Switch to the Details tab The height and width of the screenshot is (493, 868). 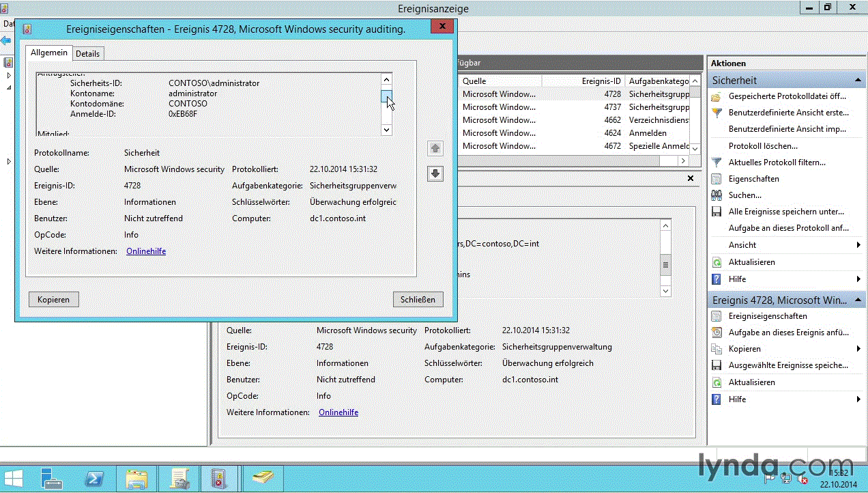tap(87, 53)
